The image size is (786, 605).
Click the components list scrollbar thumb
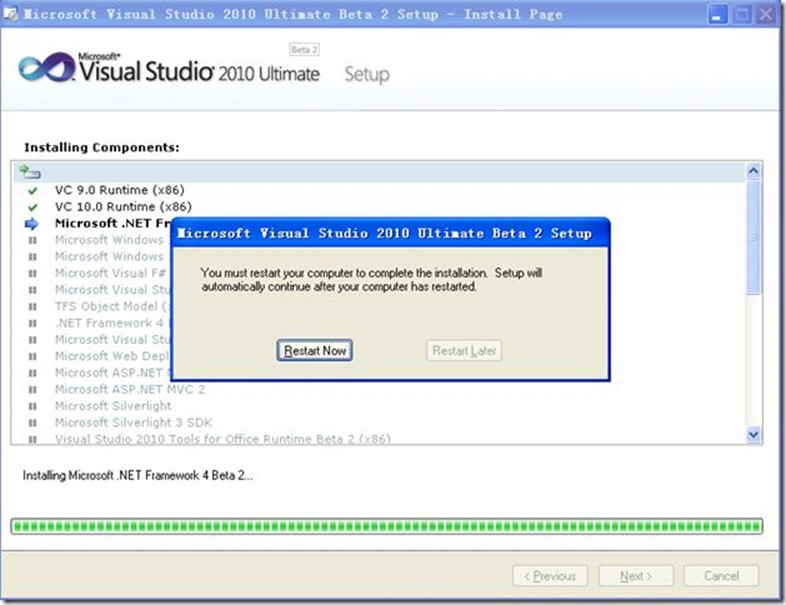pyautogui.click(x=754, y=240)
